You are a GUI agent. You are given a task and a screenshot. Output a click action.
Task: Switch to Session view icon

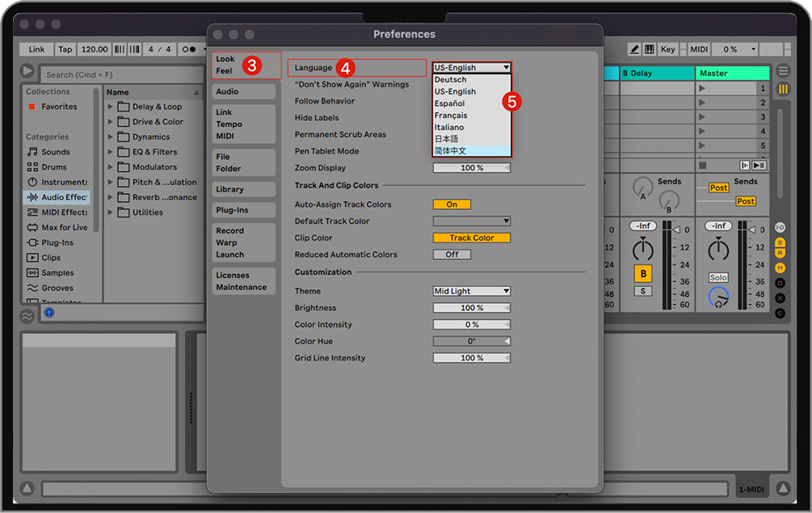783,89
